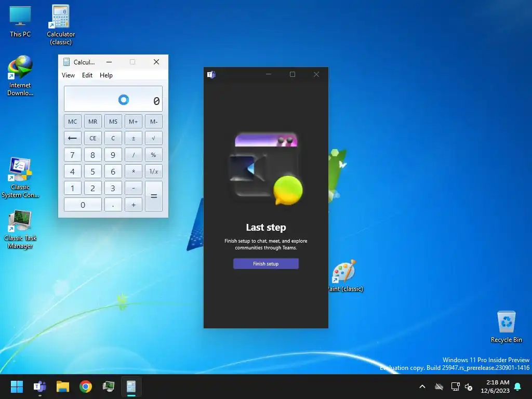Click the multiply (*) button
Viewport: 532px width, 399px height.
point(134,171)
